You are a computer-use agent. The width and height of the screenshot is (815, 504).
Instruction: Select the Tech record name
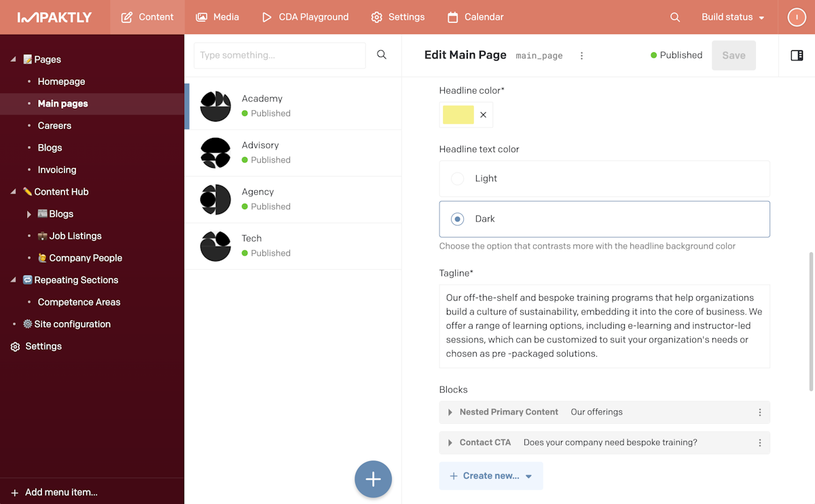tap(251, 238)
